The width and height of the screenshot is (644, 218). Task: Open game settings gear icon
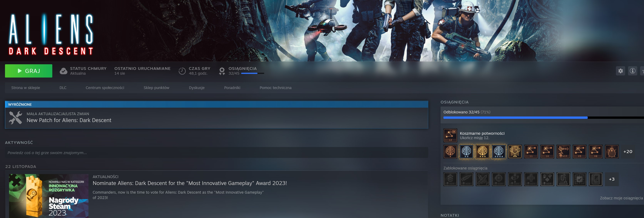[x=620, y=71]
